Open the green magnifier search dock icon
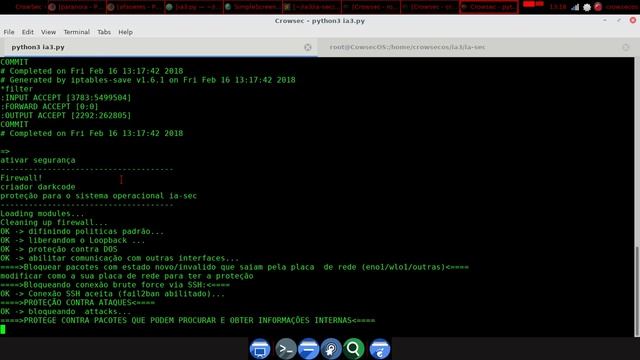The height and width of the screenshot is (360, 640). pos(353,349)
